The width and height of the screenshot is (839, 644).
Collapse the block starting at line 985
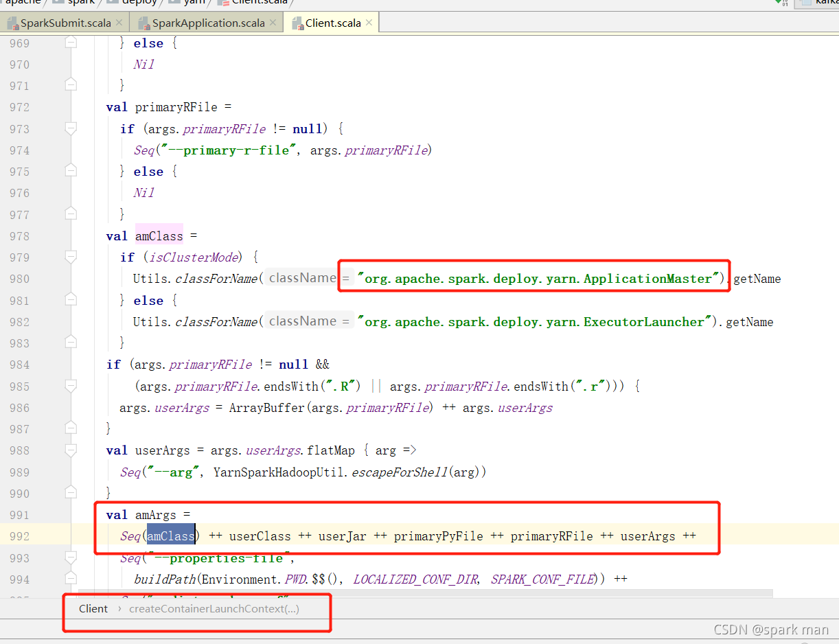coord(71,386)
